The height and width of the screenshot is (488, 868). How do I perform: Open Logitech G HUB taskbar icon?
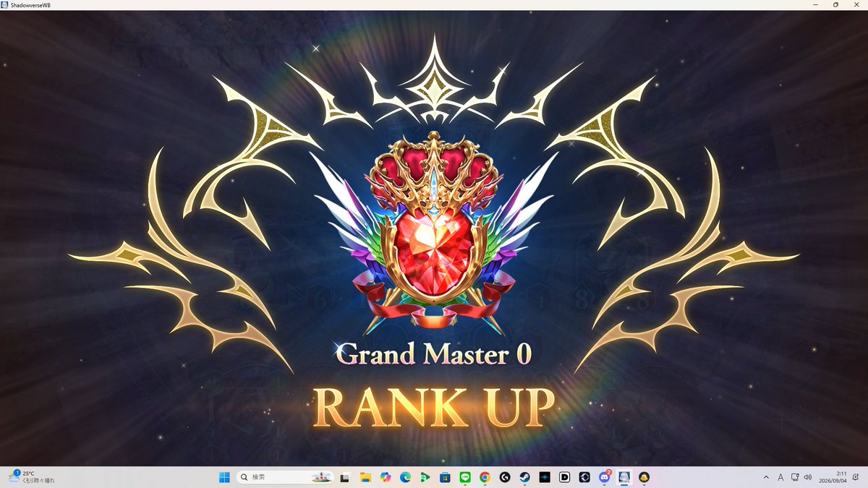point(505,477)
